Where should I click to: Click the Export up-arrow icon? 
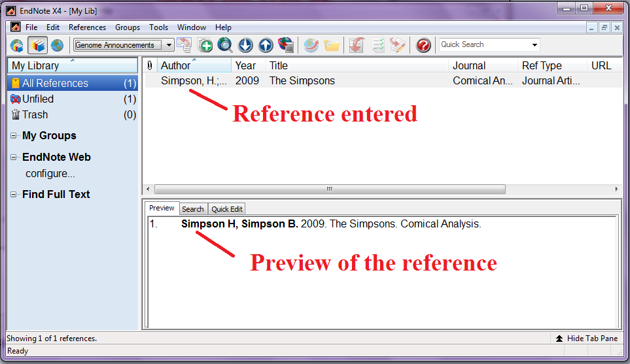point(266,45)
